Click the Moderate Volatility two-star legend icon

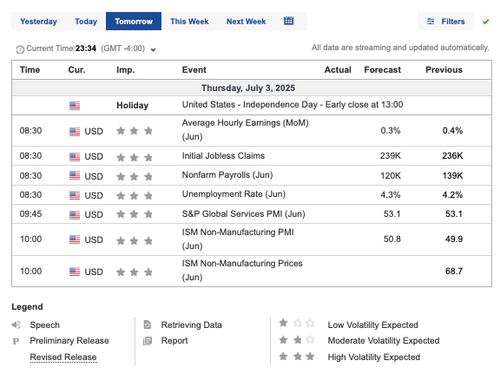pyautogui.click(x=297, y=340)
